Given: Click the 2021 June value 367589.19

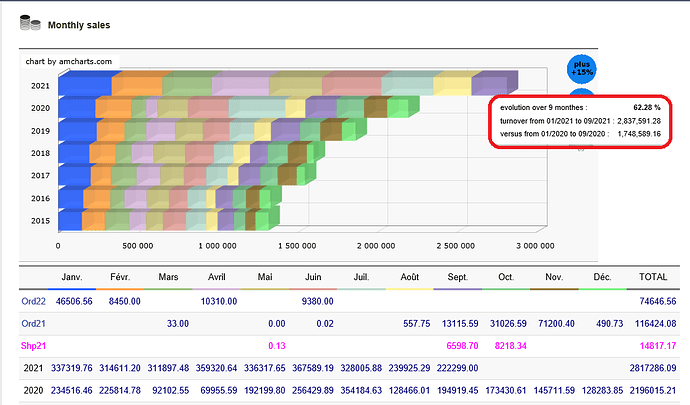Looking at the screenshot, I should (313, 368).
